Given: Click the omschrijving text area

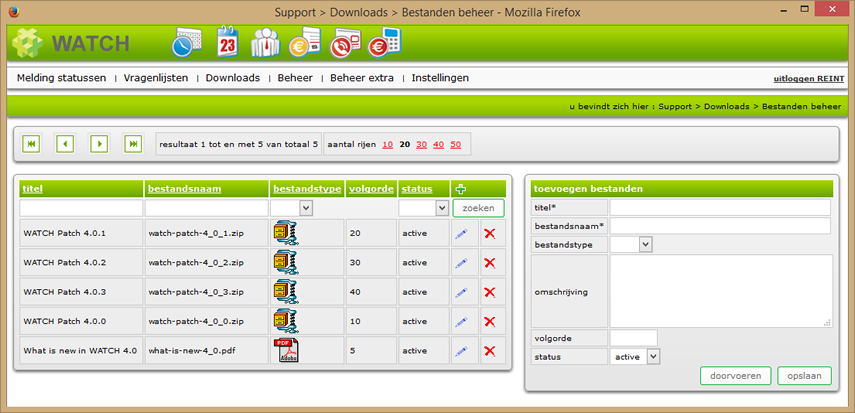Looking at the screenshot, I should click(x=720, y=290).
